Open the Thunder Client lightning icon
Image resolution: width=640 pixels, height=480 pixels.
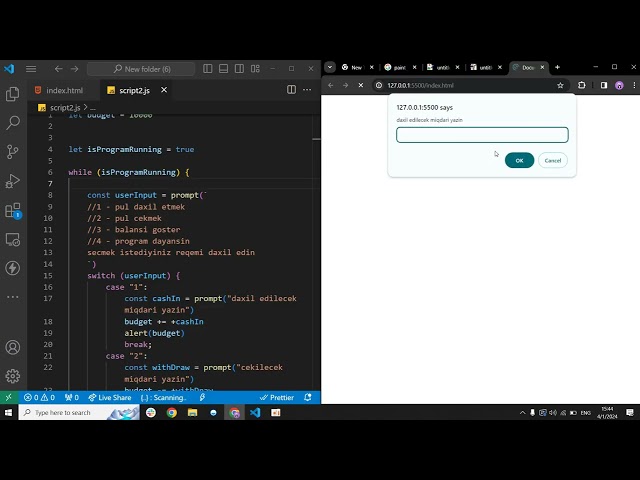pyautogui.click(x=13, y=268)
